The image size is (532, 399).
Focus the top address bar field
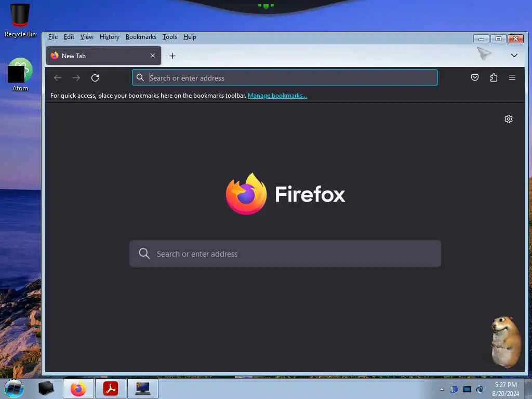click(285, 78)
